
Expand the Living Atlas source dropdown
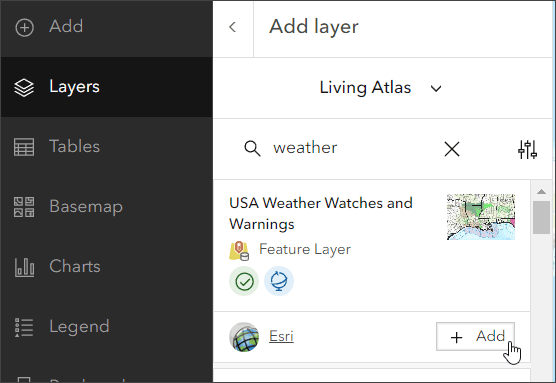pyautogui.click(x=381, y=88)
